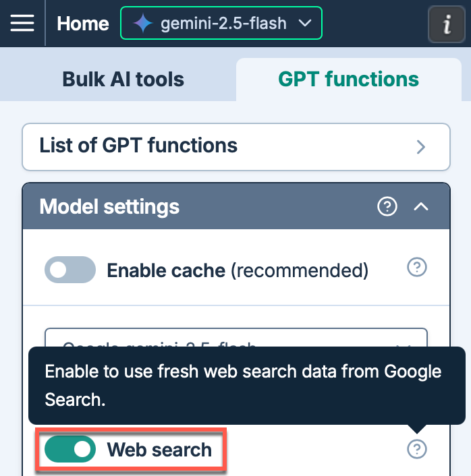
Task: Collapse the Model settings section
Action: [x=421, y=207]
